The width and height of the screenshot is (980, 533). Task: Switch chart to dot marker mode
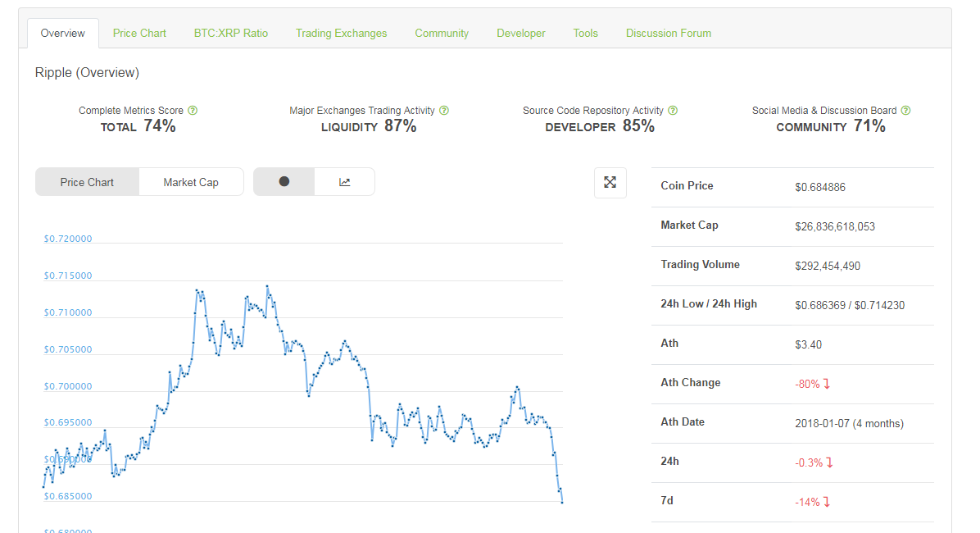(x=284, y=181)
